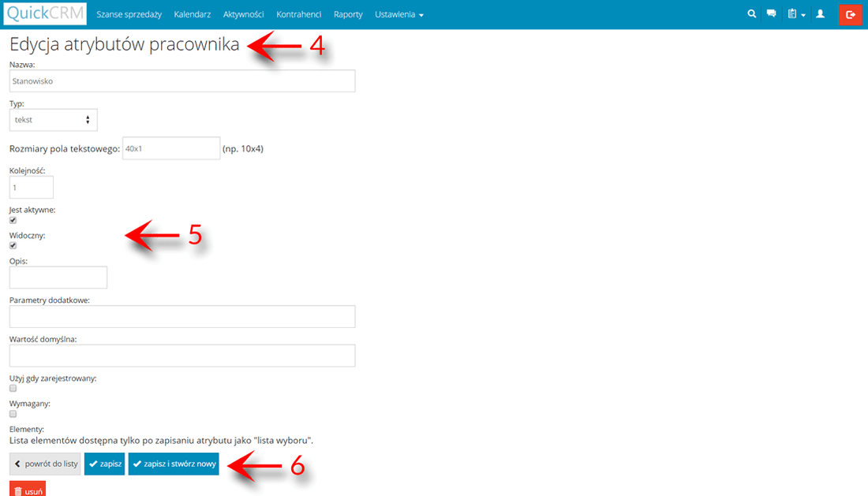868x496 pixels.
Task: Open the Kontrahenci menu item
Action: click(x=298, y=15)
